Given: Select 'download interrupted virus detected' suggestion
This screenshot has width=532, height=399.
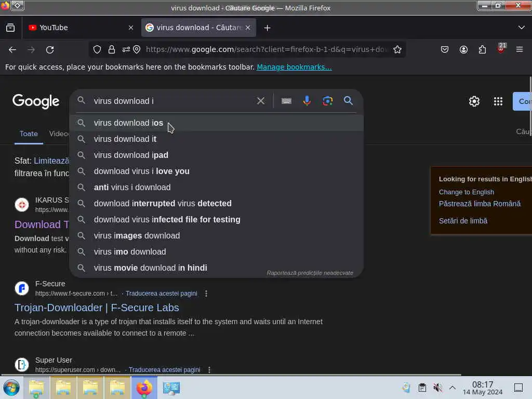Looking at the screenshot, I should tap(217, 203).
